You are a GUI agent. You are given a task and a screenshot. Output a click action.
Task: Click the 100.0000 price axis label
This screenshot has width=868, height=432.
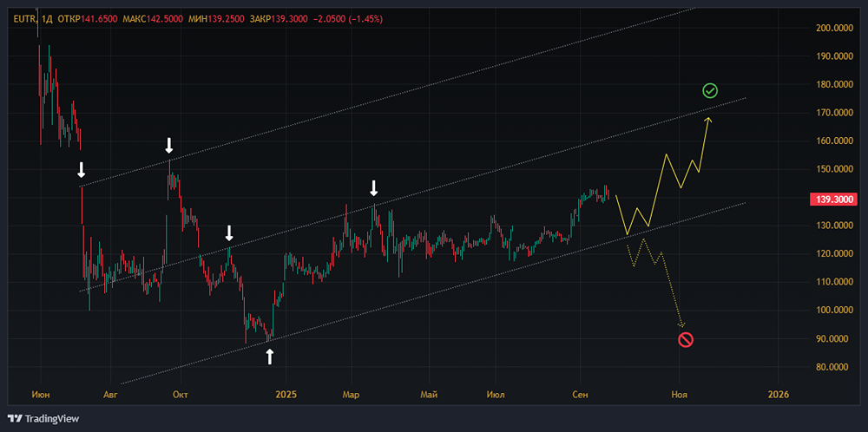(x=833, y=311)
